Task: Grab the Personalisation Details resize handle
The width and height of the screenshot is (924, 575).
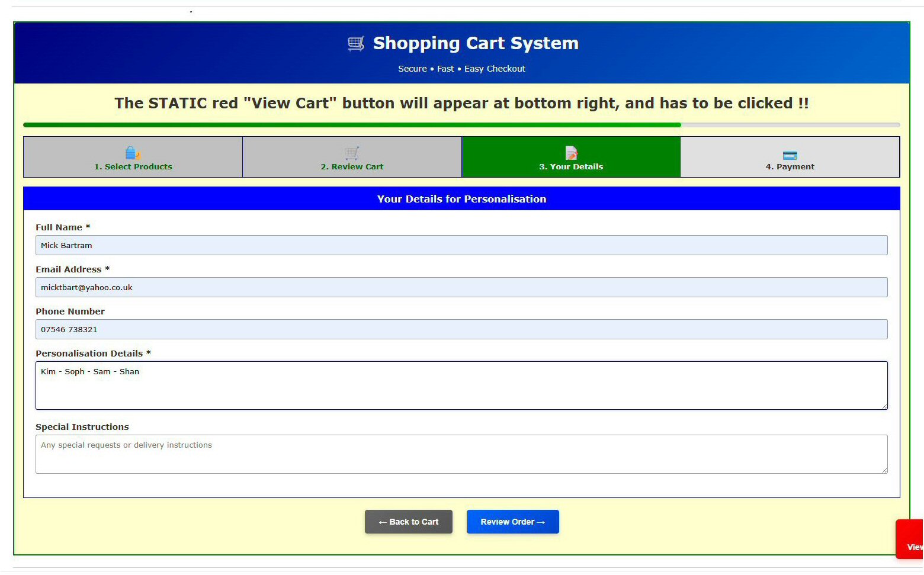Action: click(884, 406)
